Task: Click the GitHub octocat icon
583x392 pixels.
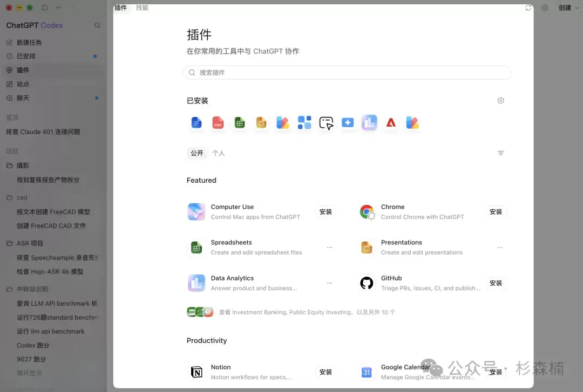Action: [x=367, y=283]
